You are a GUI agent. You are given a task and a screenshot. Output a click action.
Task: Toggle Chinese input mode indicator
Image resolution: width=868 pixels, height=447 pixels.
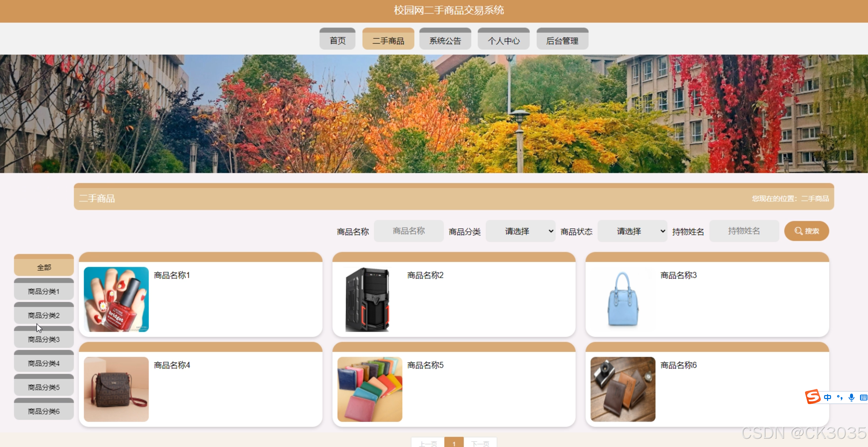click(x=827, y=397)
